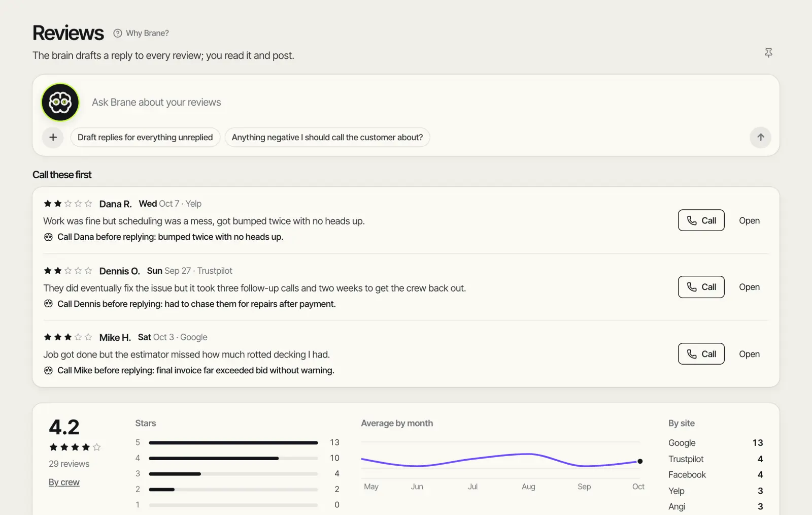Click the plus button in the ask box
Screen dimensions: 812x515
coord(53,137)
